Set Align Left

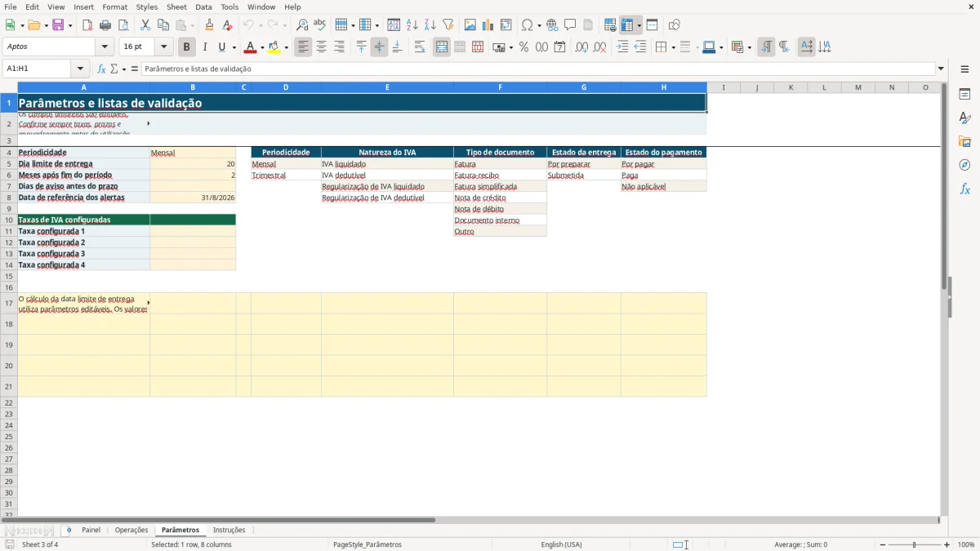click(304, 47)
